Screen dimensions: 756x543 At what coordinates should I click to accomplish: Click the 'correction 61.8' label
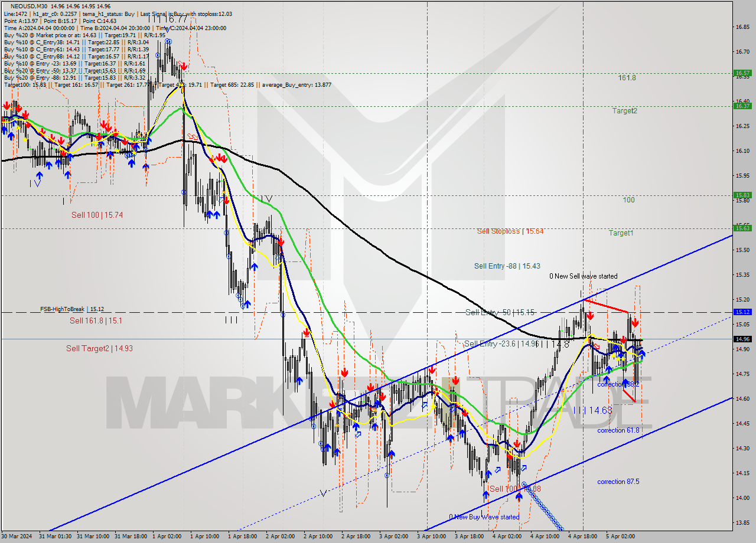(618, 430)
